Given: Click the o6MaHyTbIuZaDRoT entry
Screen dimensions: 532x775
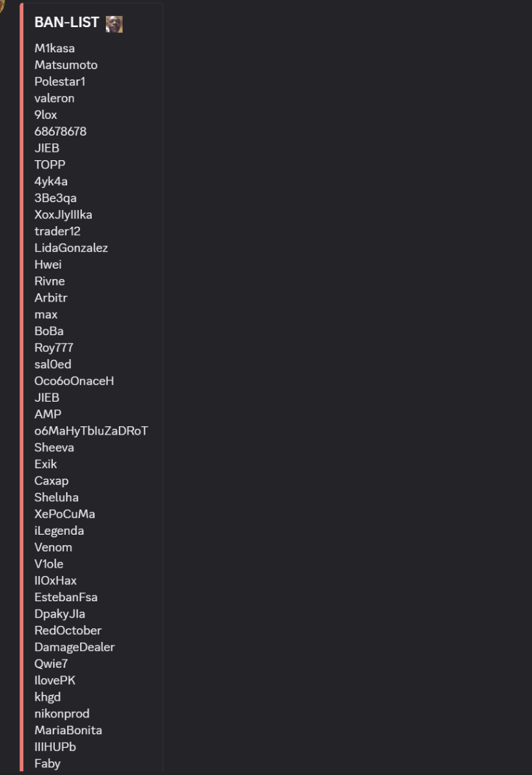Looking at the screenshot, I should coord(91,431).
